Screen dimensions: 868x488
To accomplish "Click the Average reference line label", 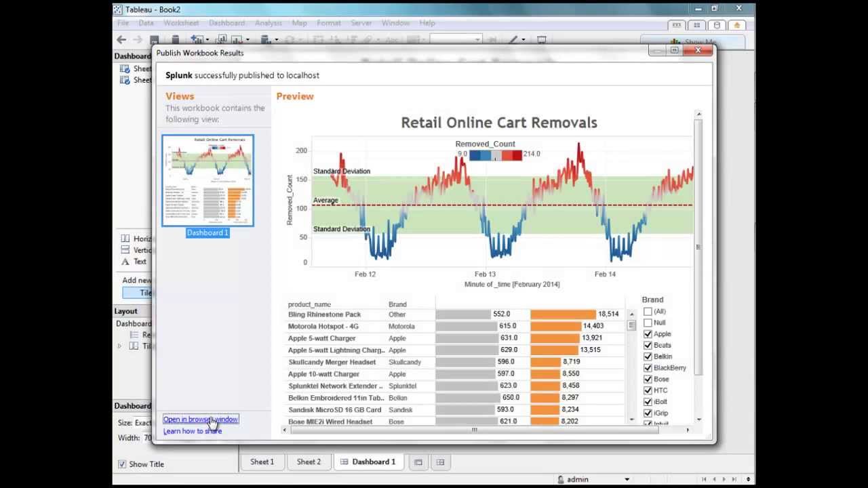I will pyautogui.click(x=325, y=201).
